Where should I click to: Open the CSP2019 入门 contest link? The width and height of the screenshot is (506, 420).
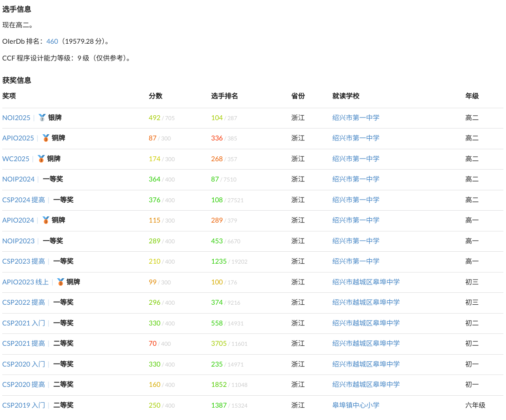tap(23, 405)
